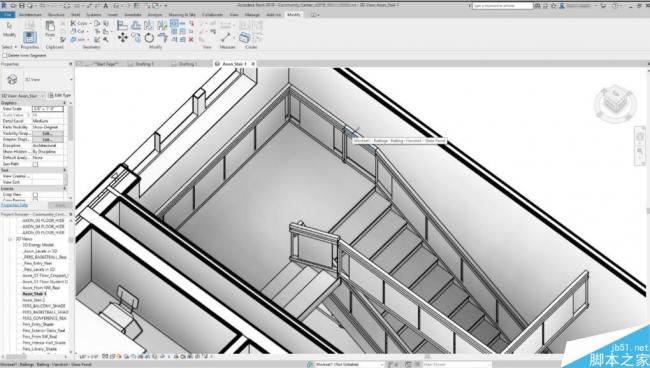This screenshot has width=650, height=368.
Task: Toggle the Properties palette button
Action: (x=29, y=37)
